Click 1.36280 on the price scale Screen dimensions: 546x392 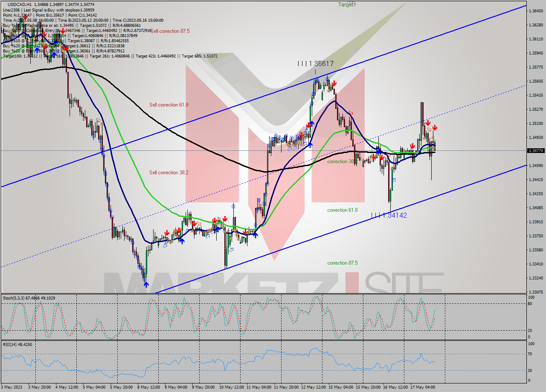[x=536, y=25]
